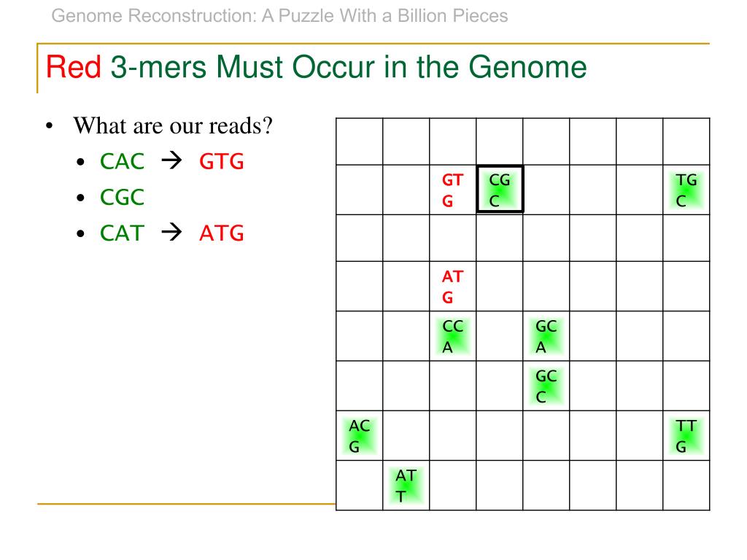Click the arrow between CAC and GTG

(171, 161)
